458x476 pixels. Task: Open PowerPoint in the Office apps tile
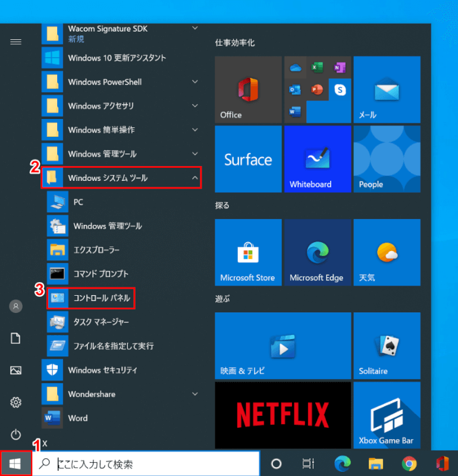(x=318, y=90)
